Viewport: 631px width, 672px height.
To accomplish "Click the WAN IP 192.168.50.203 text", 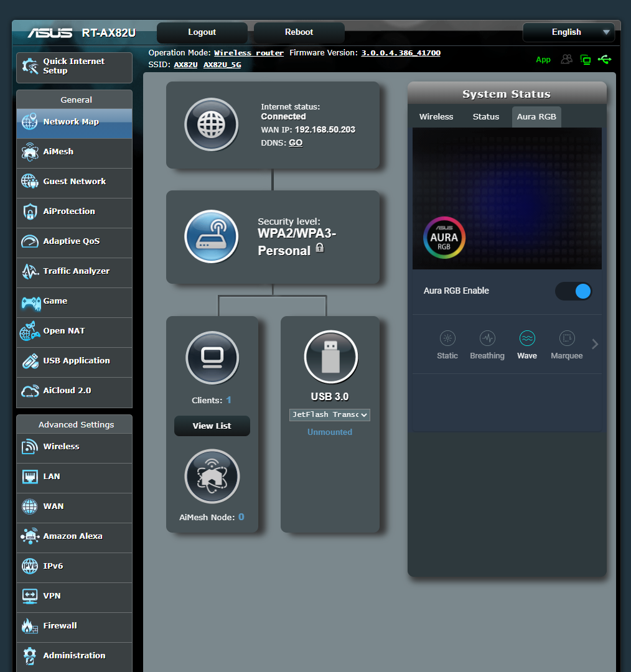I will tap(325, 129).
